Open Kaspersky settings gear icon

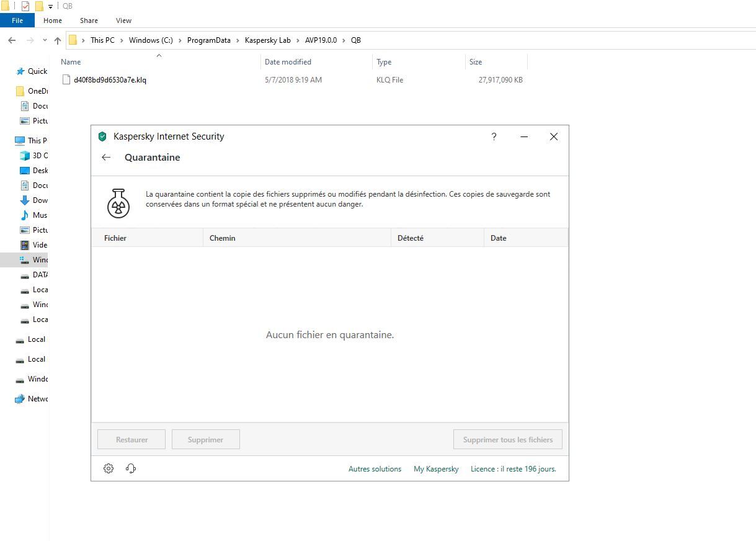[109, 468]
